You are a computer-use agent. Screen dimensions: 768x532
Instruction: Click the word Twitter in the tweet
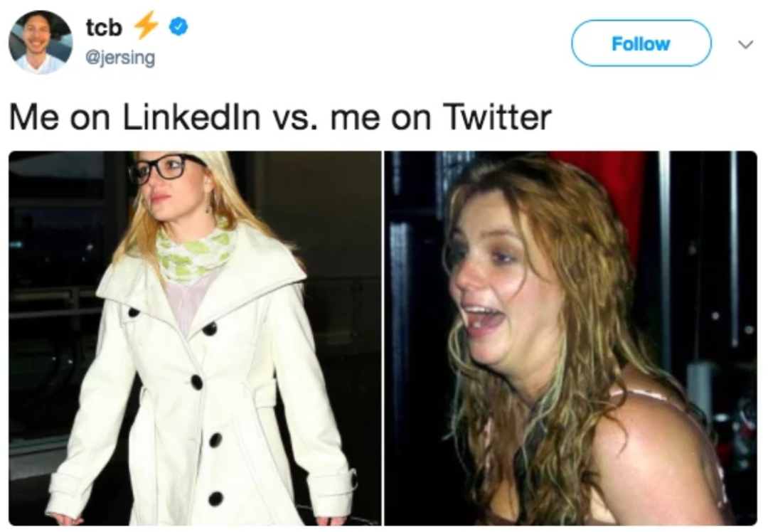pos(496,117)
